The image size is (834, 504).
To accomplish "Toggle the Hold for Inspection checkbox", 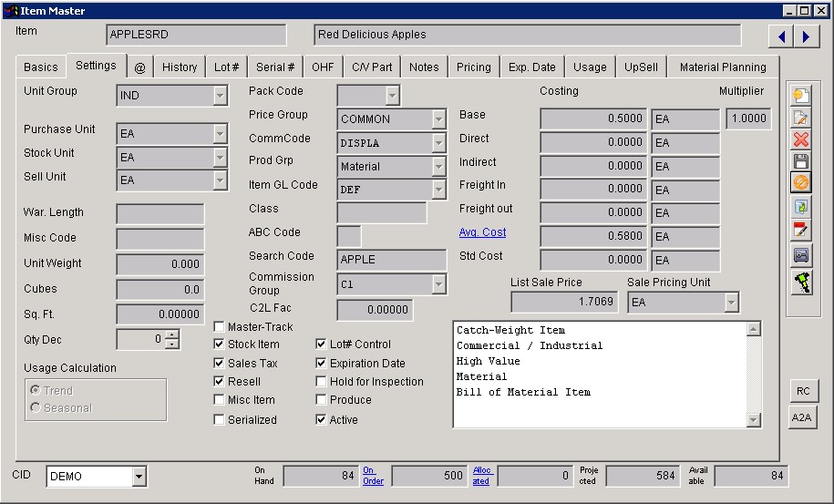I will tap(322, 382).
